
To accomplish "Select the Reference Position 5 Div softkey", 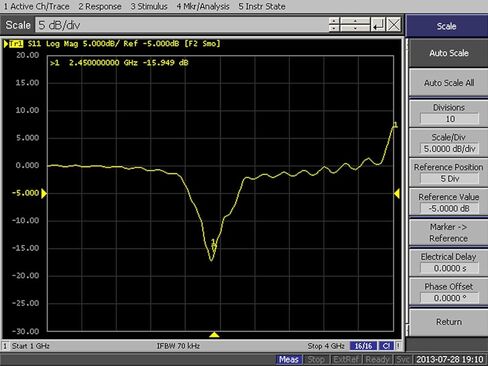I will coord(449,173).
